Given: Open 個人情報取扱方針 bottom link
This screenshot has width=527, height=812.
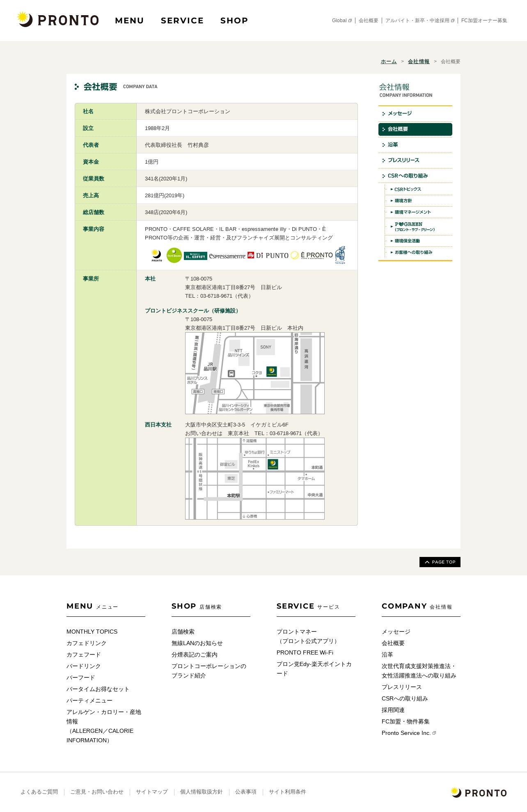Looking at the screenshot, I should tap(202, 792).
